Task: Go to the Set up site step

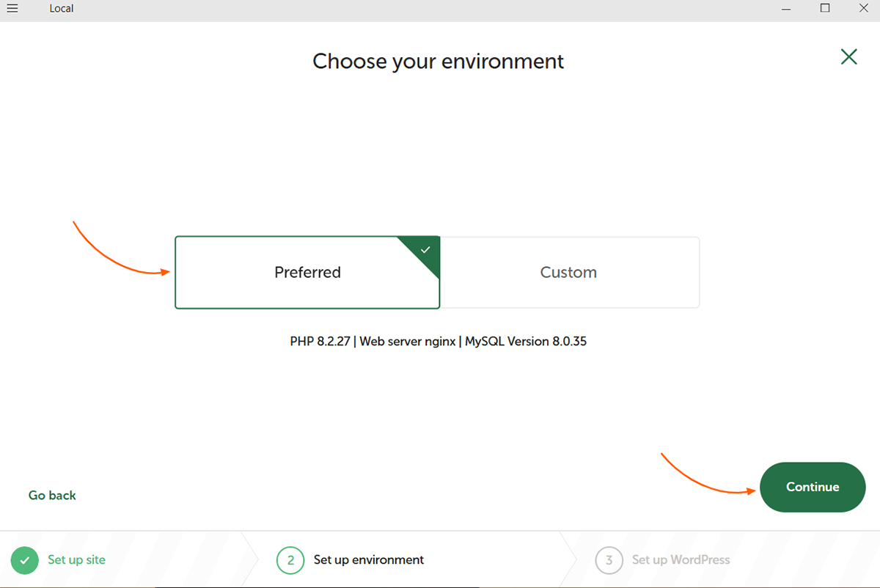Action: [x=76, y=560]
